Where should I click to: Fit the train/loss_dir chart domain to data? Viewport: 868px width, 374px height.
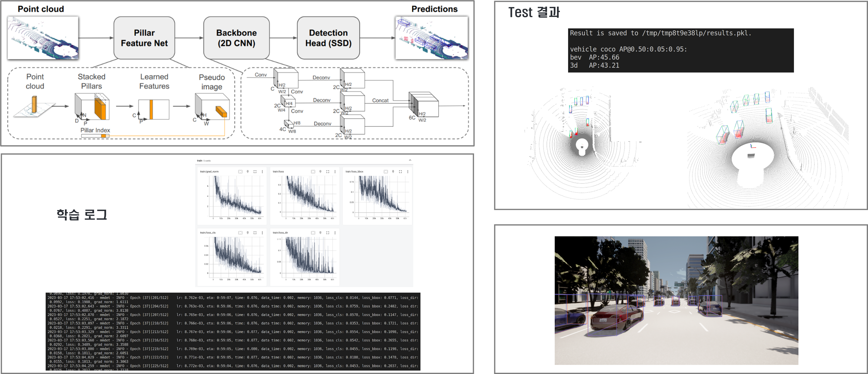point(313,233)
